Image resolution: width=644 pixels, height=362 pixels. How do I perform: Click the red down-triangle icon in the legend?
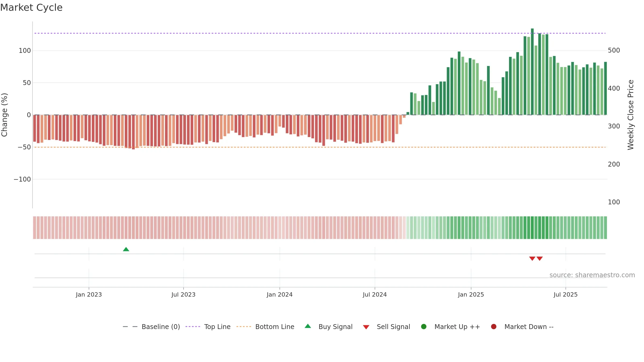pos(366,327)
